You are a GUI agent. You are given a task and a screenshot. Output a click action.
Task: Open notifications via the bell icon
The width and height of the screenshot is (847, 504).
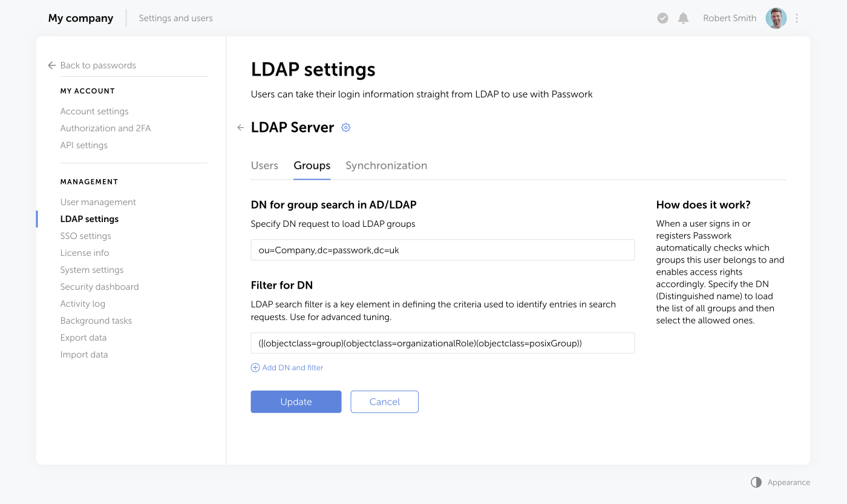pyautogui.click(x=683, y=18)
